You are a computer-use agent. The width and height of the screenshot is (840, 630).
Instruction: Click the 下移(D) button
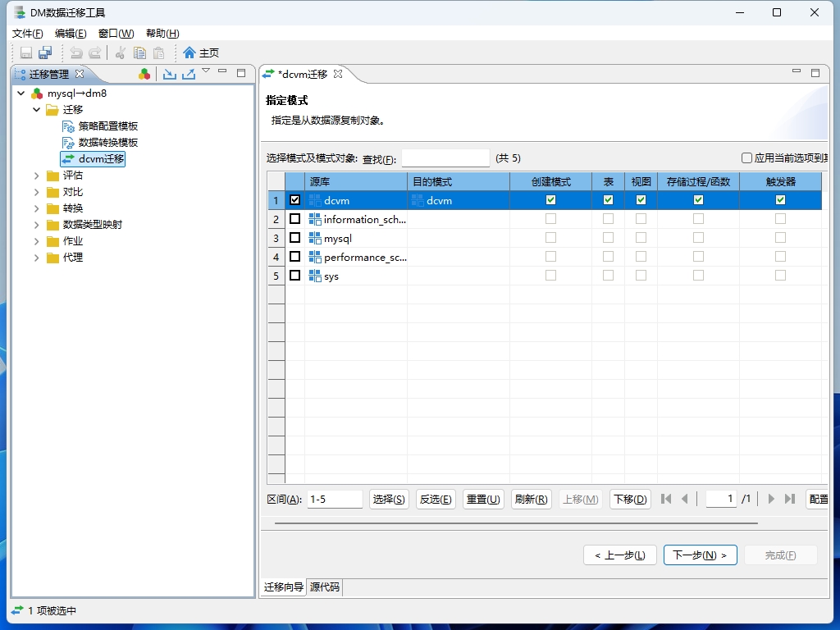click(630, 499)
